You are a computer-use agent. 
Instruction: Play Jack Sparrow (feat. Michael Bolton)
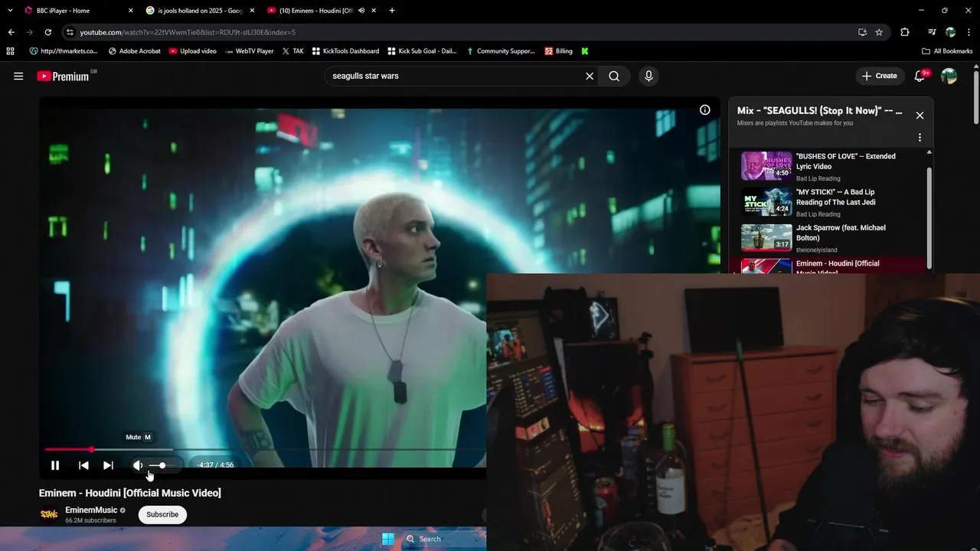[834, 238]
